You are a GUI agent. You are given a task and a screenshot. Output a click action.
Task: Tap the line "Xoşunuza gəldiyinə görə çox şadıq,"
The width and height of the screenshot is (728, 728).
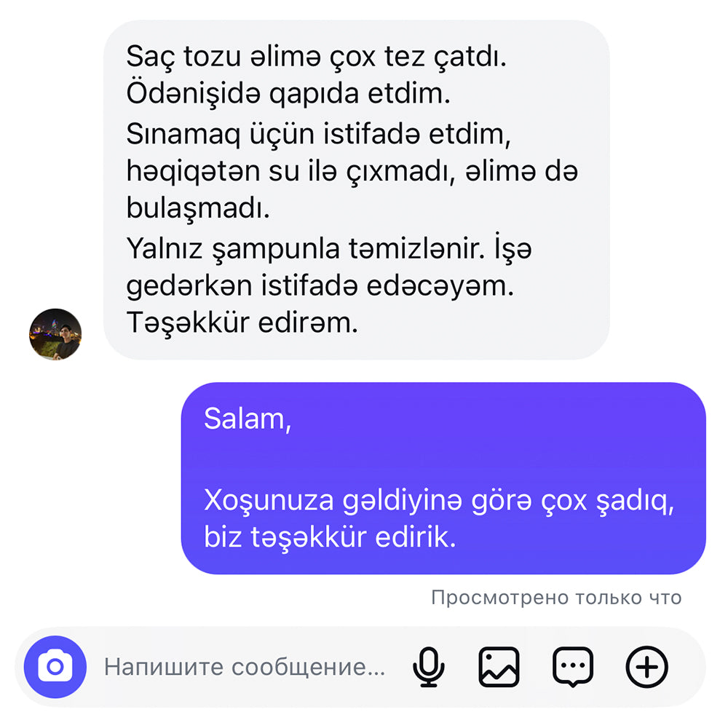pyautogui.click(x=439, y=501)
